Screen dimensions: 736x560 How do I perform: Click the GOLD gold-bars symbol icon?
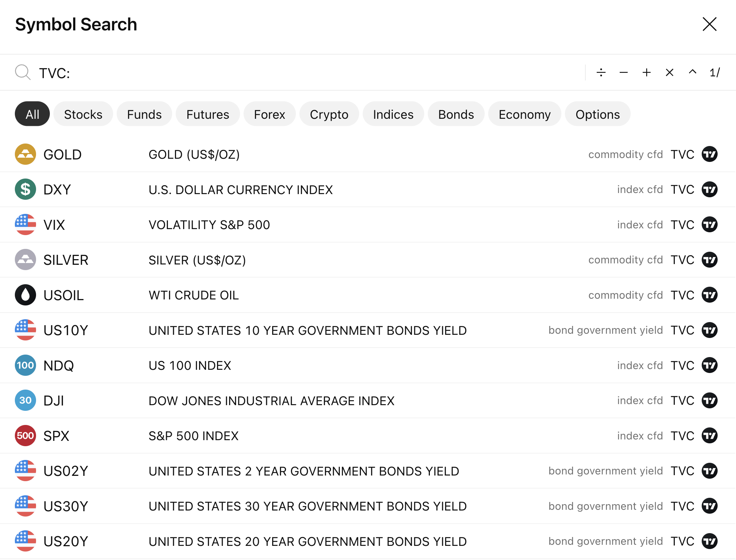pos(25,154)
